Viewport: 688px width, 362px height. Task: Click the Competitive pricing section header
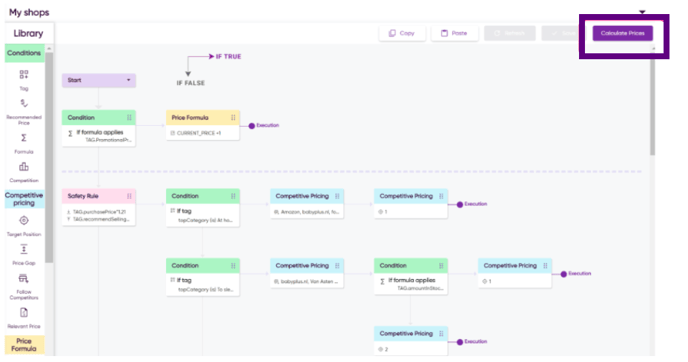tap(25, 199)
